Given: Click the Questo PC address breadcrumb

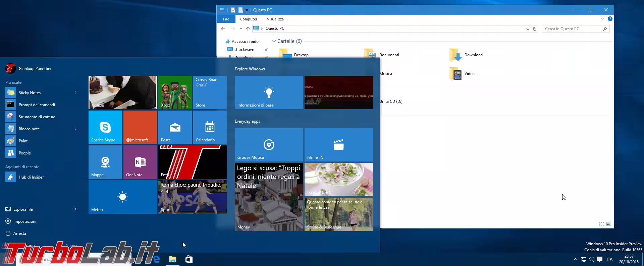Looking at the screenshot, I should (x=275, y=28).
